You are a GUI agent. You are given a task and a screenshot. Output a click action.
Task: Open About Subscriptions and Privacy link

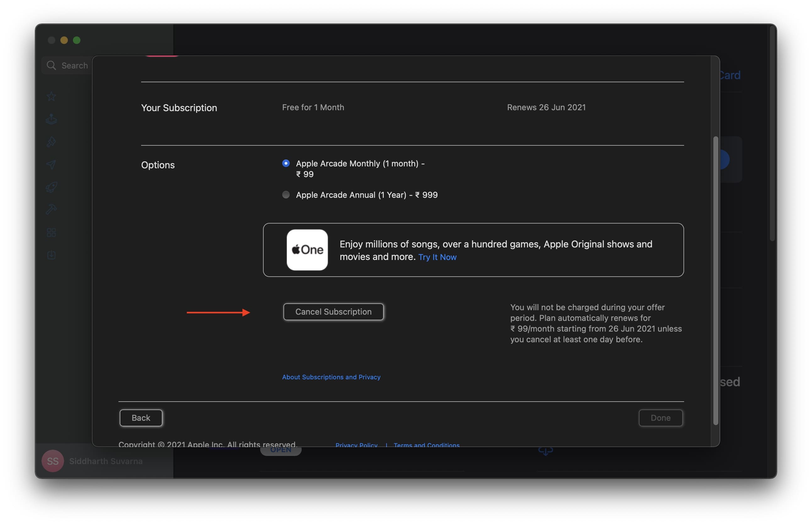coord(331,377)
